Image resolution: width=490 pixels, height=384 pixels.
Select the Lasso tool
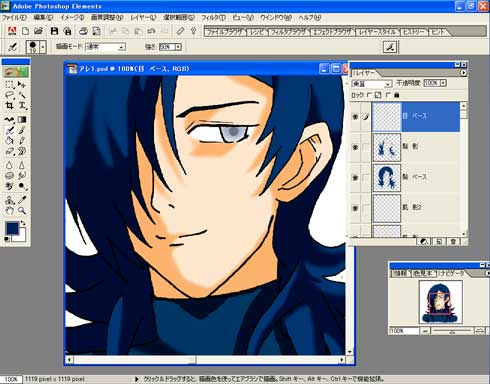coord(10,95)
